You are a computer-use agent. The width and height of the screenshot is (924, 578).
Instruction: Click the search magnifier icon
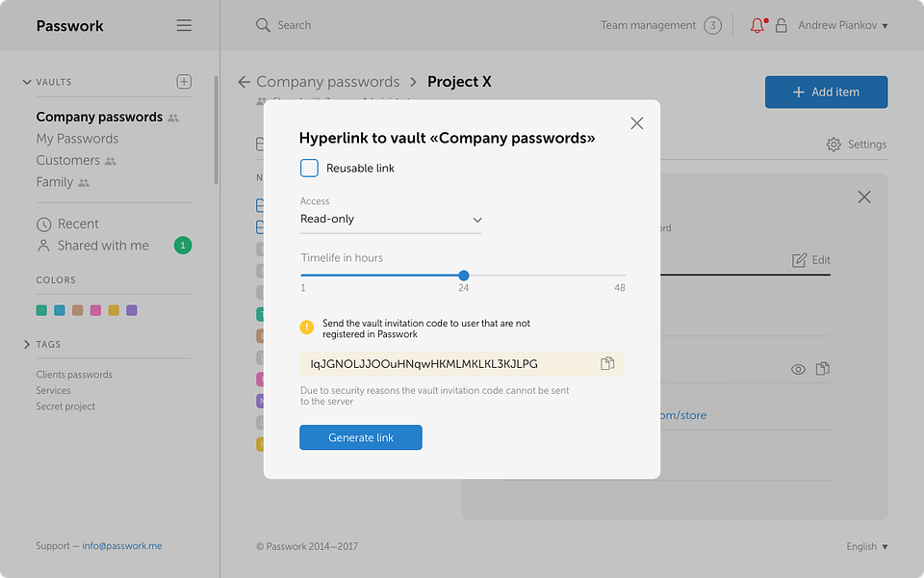tap(263, 25)
